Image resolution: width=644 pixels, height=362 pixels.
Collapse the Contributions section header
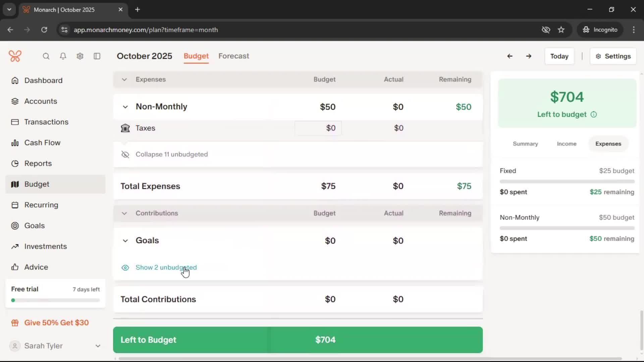click(124, 213)
